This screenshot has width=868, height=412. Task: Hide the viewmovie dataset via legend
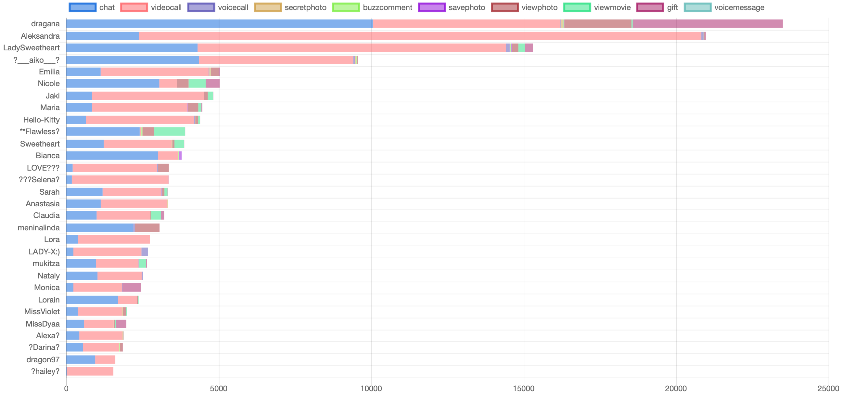click(x=577, y=7)
